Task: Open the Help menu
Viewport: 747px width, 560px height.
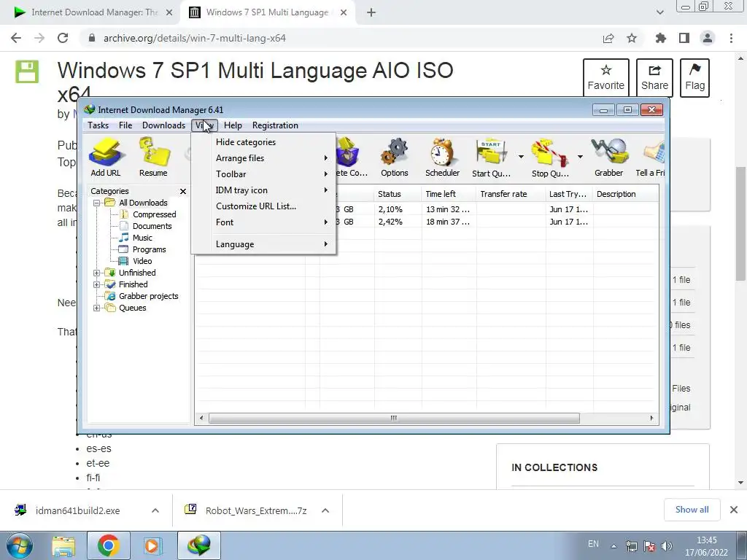Action: (x=233, y=125)
